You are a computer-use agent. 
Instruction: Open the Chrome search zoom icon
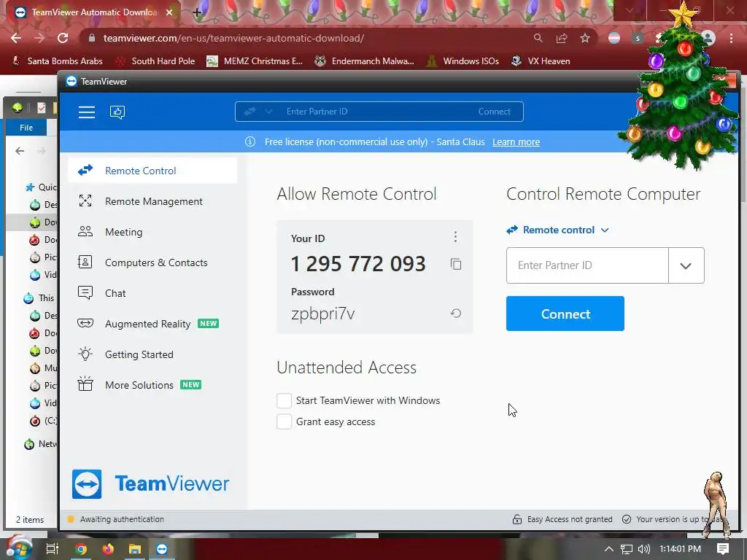coord(538,38)
